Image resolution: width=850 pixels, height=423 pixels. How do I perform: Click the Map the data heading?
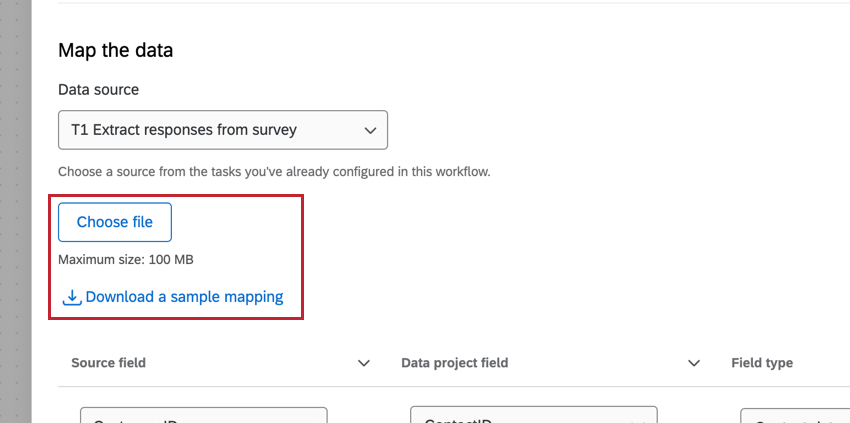(x=116, y=50)
